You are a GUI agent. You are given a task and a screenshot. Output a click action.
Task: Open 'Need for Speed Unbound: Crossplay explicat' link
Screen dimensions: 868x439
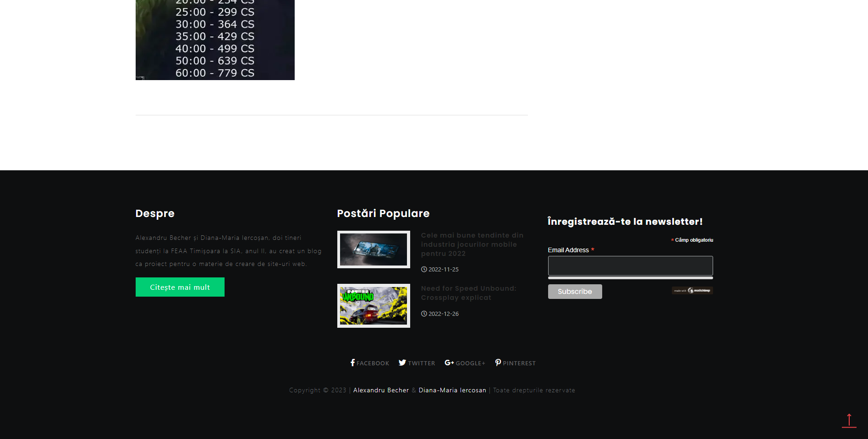point(468,293)
